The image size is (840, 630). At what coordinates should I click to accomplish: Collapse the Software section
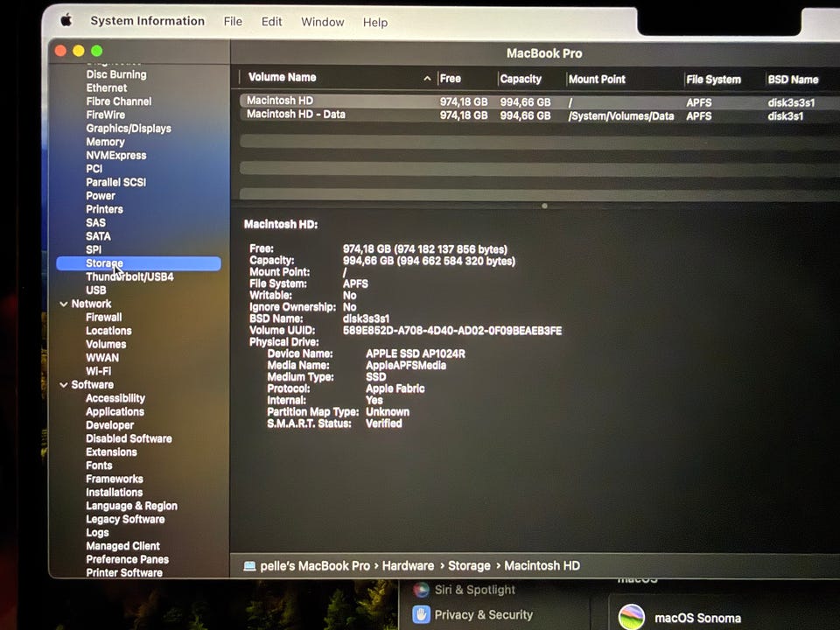click(63, 385)
